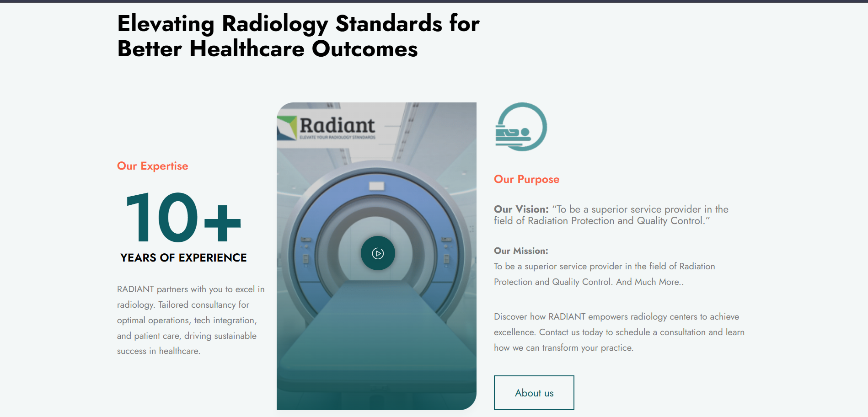Click the paragraph starting 'Discover how RADIANT empowers'
The height and width of the screenshot is (417, 868).
pos(619,332)
